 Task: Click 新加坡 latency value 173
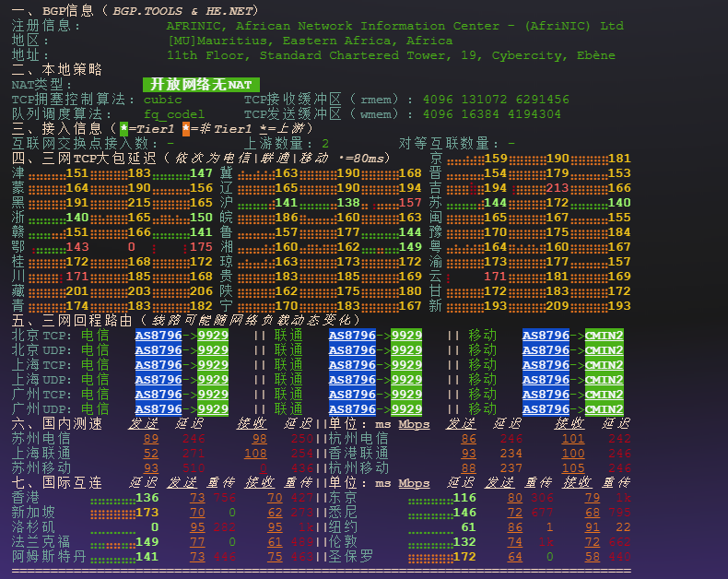[147, 513]
